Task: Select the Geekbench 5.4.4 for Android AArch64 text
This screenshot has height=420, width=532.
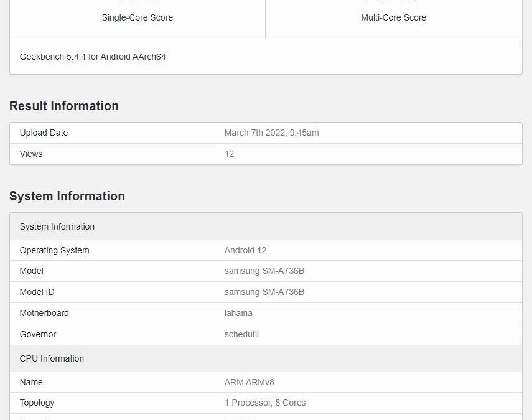Action: pos(93,57)
